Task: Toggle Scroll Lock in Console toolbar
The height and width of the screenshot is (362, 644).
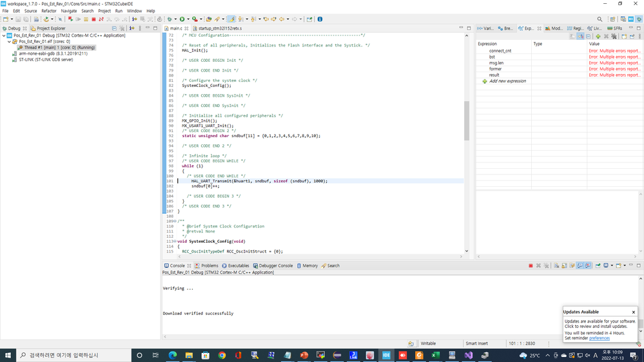Action: [x=564, y=265]
